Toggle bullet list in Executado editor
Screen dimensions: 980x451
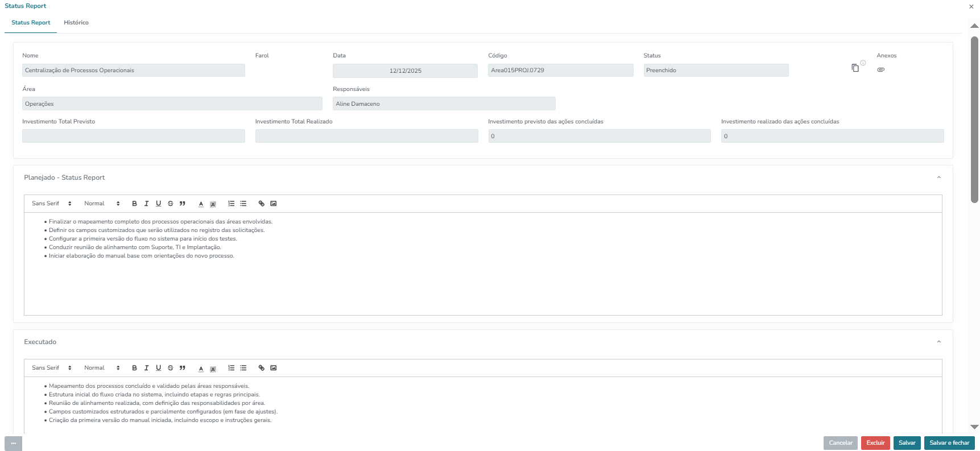point(243,368)
